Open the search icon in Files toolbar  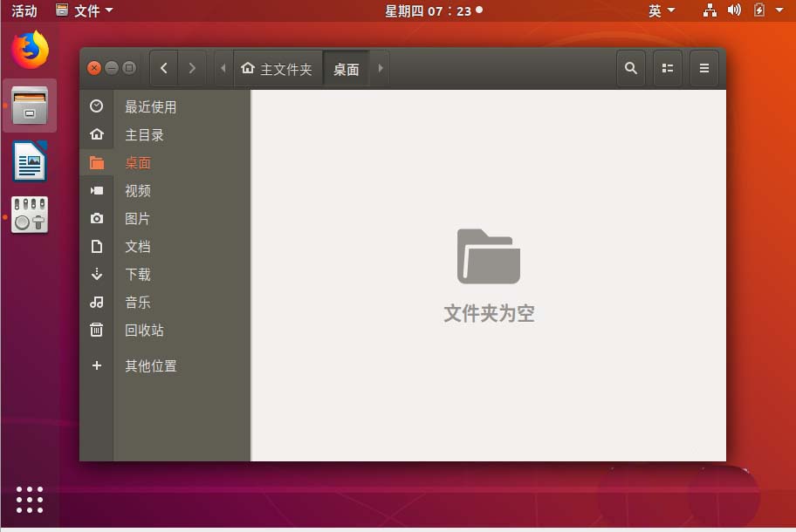pos(630,67)
